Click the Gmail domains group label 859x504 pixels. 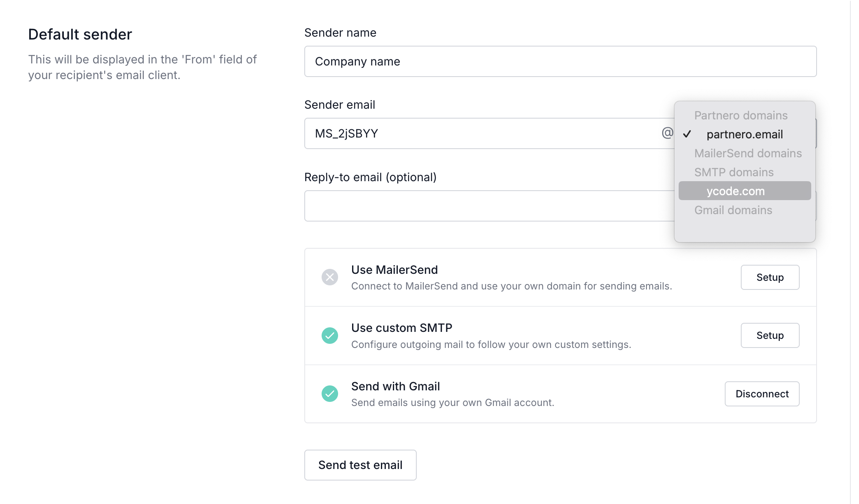733,210
